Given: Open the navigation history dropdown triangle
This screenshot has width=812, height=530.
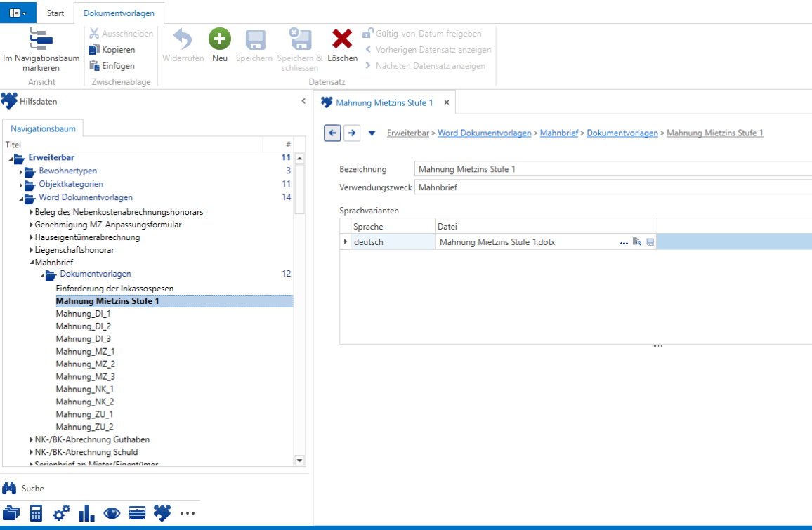Looking at the screenshot, I should [372, 133].
